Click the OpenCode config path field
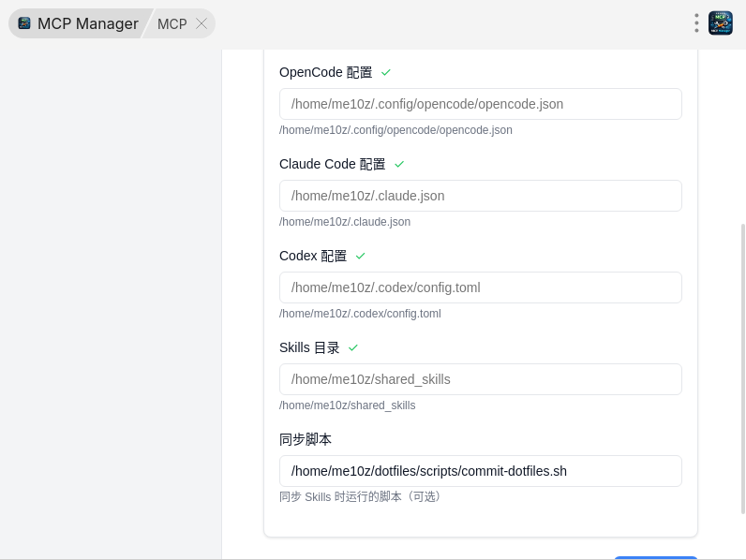The width and height of the screenshot is (746, 560). pos(481,104)
